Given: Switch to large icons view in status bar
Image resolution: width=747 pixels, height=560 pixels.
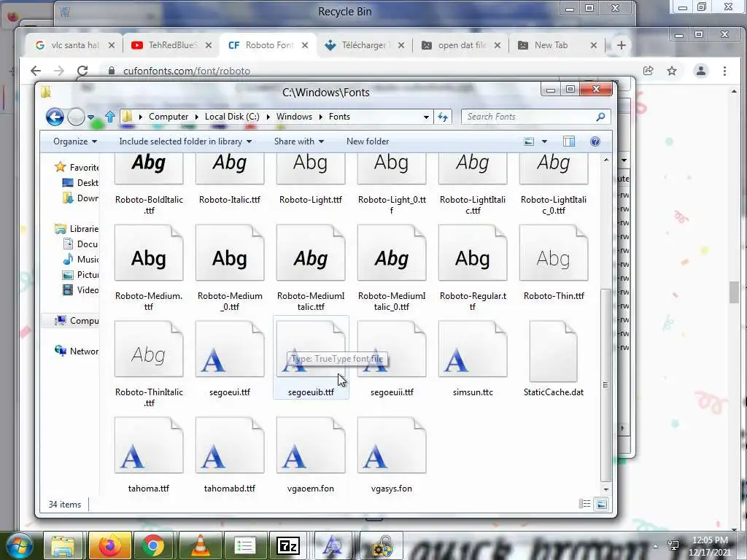Looking at the screenshot, I should coord(602,504).
